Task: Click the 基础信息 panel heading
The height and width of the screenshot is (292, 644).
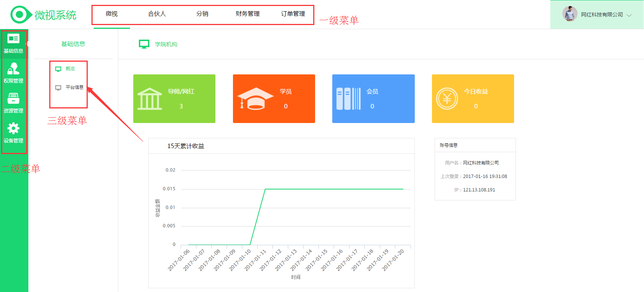Action: 73,44
